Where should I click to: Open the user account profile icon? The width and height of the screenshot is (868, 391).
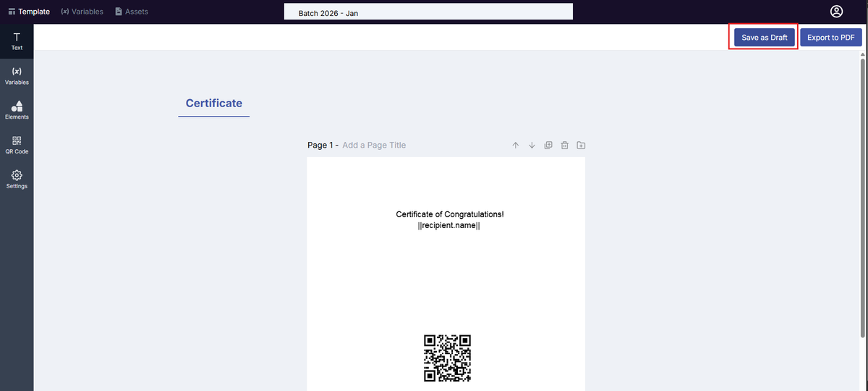[x=837, y=12]
